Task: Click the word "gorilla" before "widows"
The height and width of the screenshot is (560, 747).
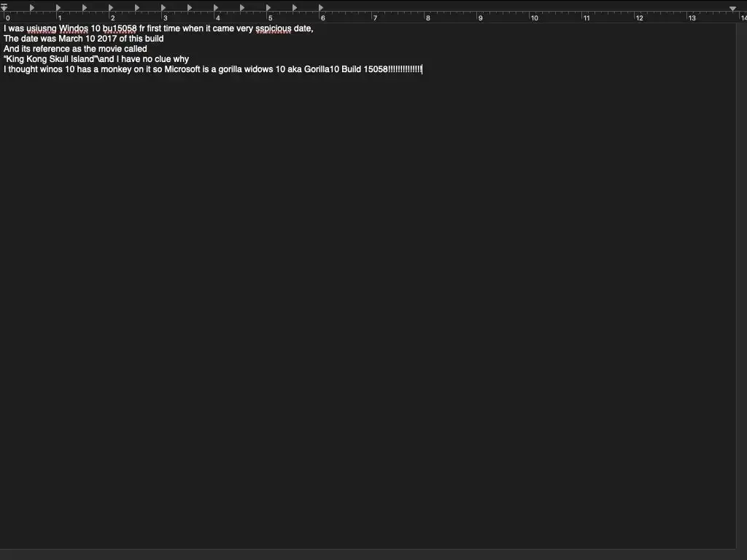Action: click(230, 69)
